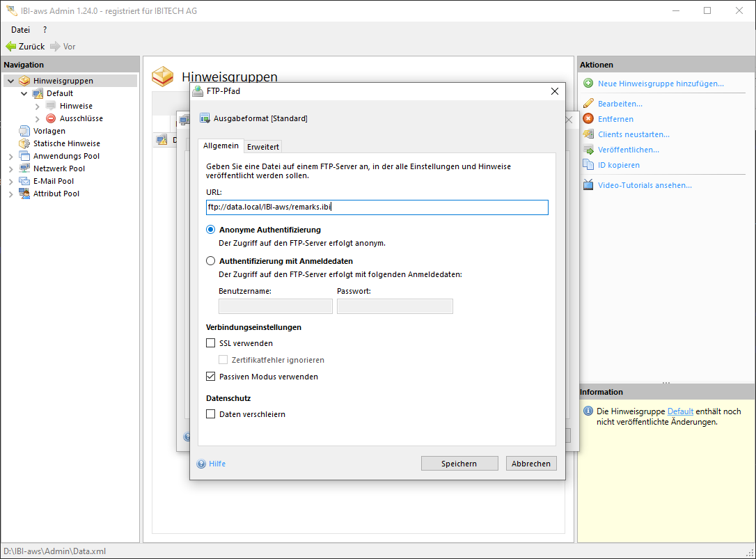Select the Statische Hinweise icon
756x559 pixels.
point(25,143)
